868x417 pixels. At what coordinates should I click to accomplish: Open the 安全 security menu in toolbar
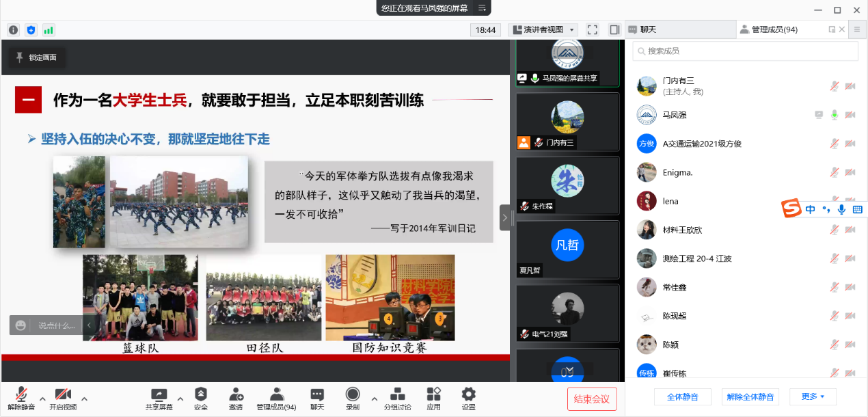[200, 399]
